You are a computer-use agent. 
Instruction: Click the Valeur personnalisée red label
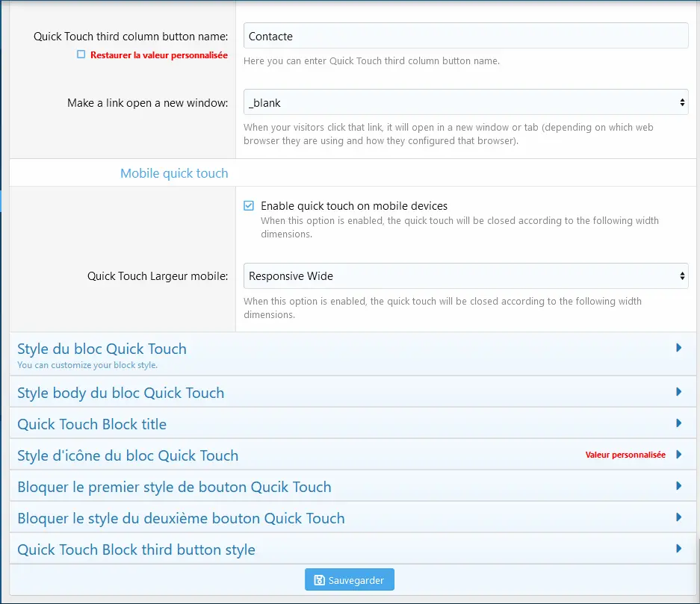click(625, 455)
